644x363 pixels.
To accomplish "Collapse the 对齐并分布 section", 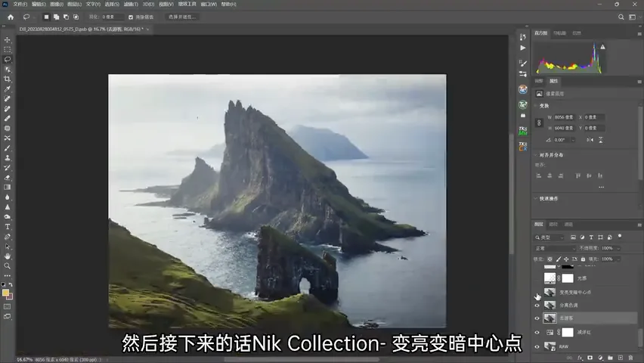I will [536, 155].
